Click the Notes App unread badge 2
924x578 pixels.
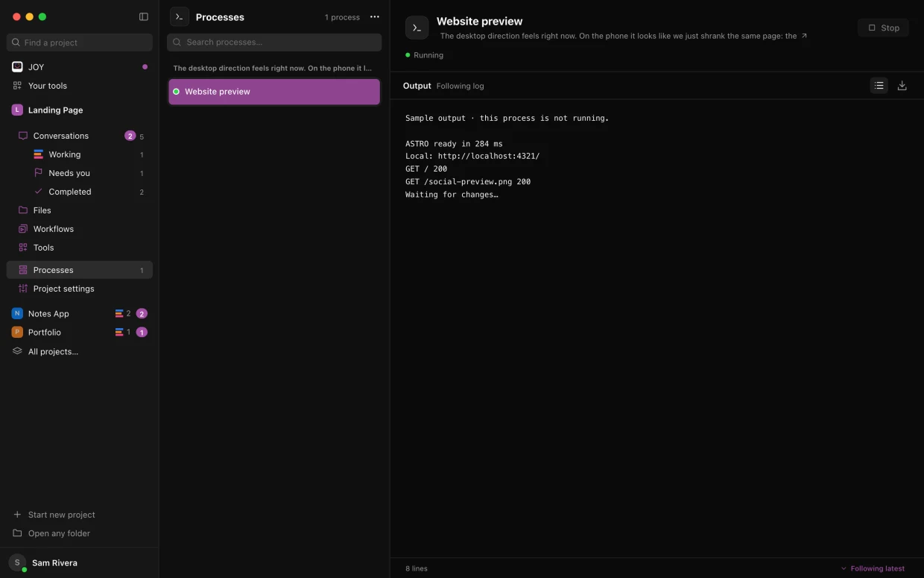point(142,313)
